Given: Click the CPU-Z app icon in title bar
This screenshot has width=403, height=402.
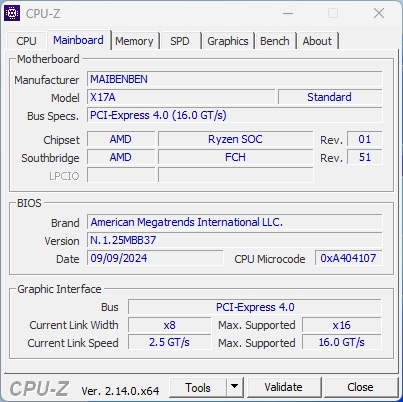Looking at the screenshot, I should (12, 13).
